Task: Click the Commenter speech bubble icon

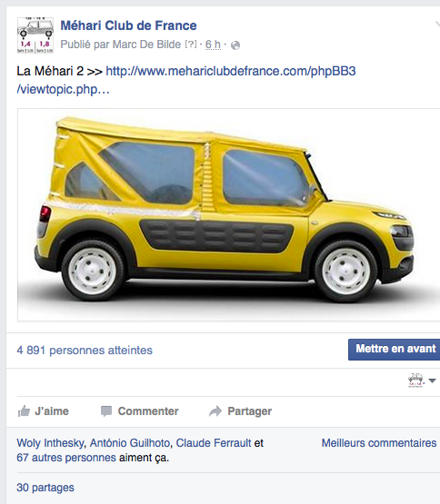Action: 106,411
